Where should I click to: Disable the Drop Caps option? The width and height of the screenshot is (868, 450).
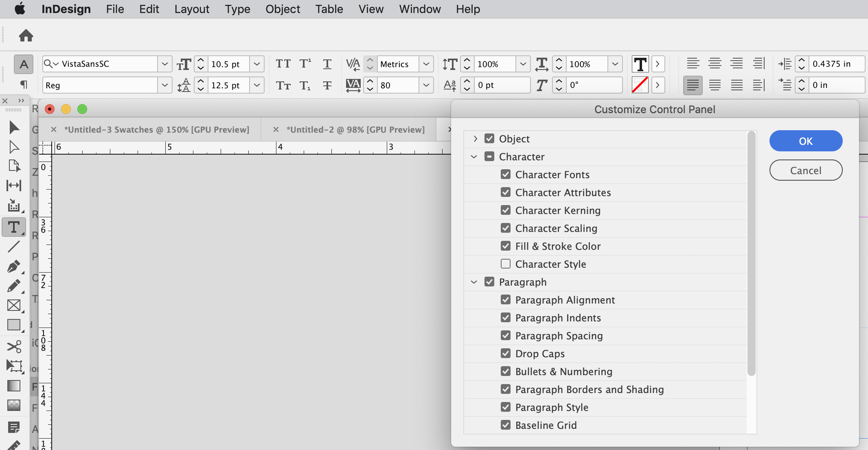[506, 353]
